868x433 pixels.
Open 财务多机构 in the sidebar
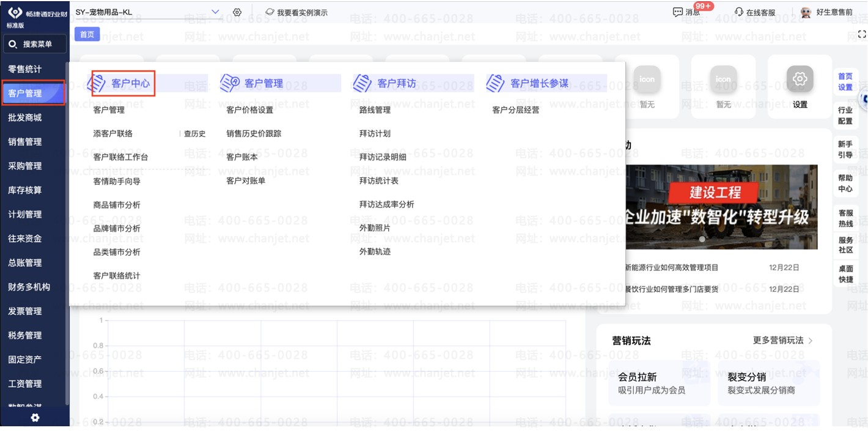(29, 287)
